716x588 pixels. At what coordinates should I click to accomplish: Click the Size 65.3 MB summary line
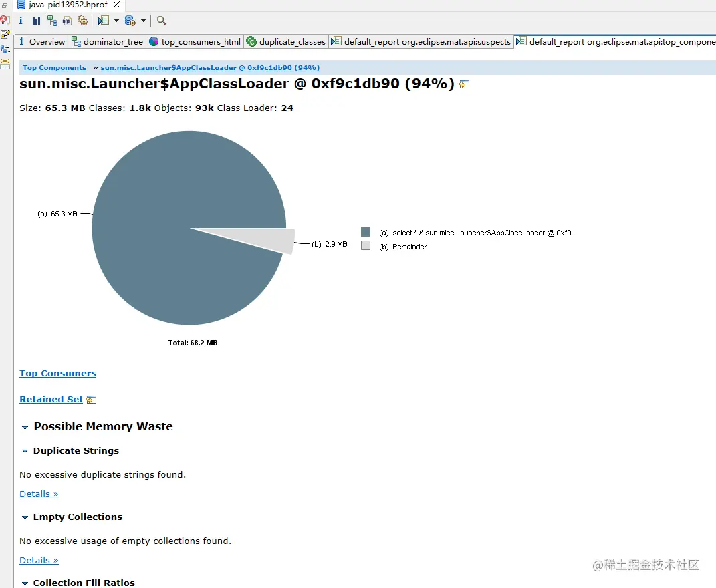(156, 108)
